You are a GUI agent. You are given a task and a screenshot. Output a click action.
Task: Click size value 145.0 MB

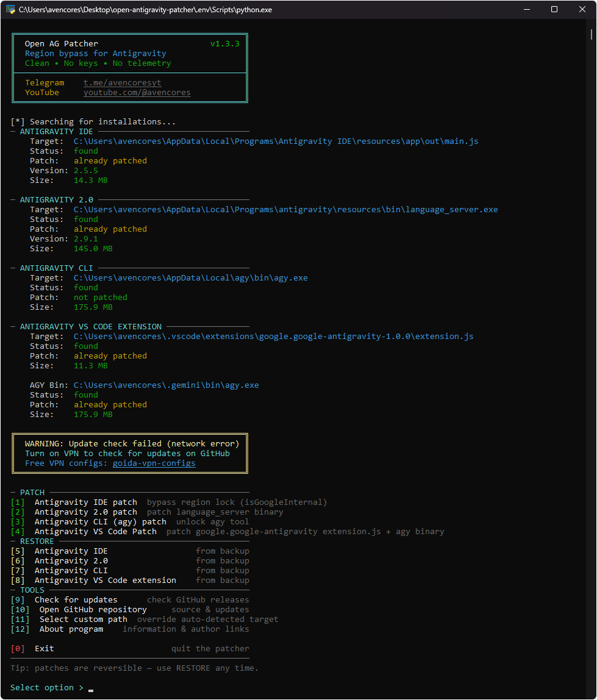pyautogui.click(x=93, y=249)
